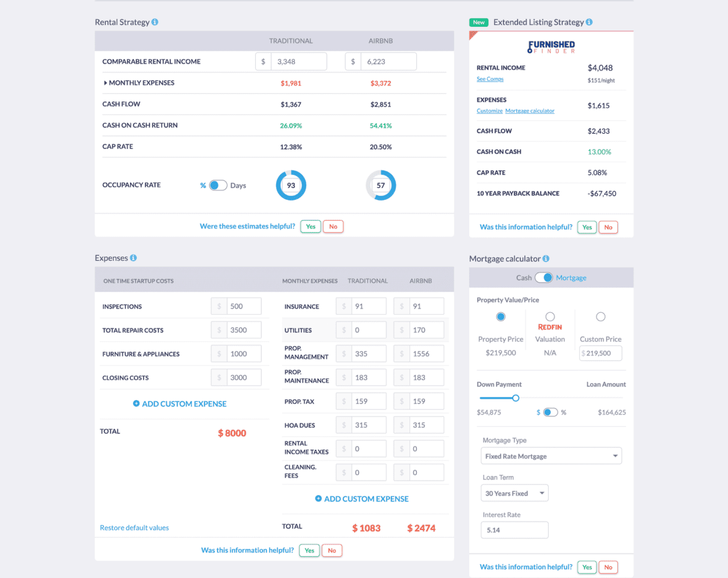The width and height of the screenshot is (728, 578).
Task: Click the Traditional occupancy rate donut chart
Action: pyautogui.click(x=291, y=185)
